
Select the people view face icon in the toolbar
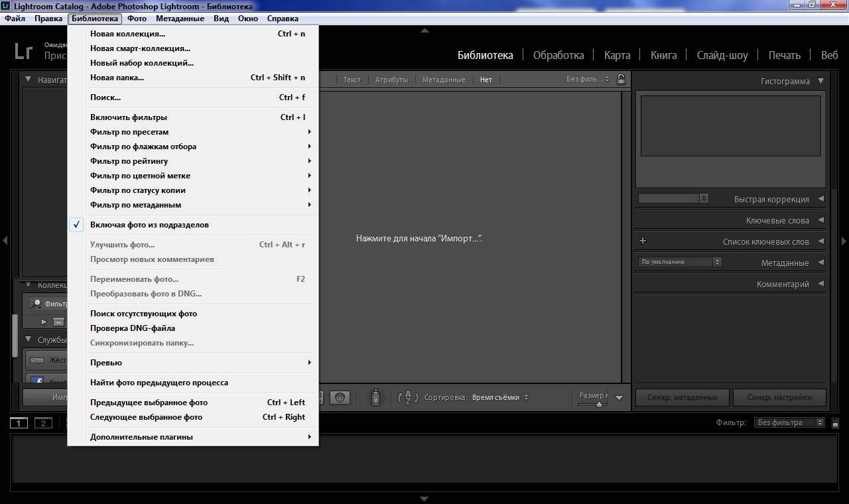340,397
